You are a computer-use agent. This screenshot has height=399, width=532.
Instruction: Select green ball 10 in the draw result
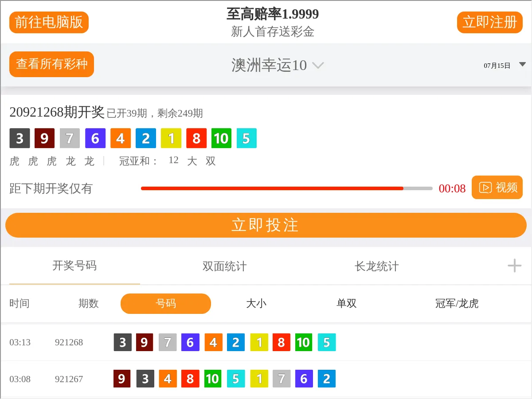coord(221,138)
